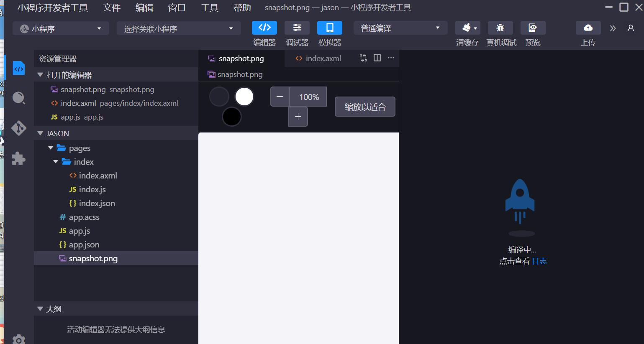Click the Upload (上传) cloud icon
644x344 pixels.
(588, 28)
